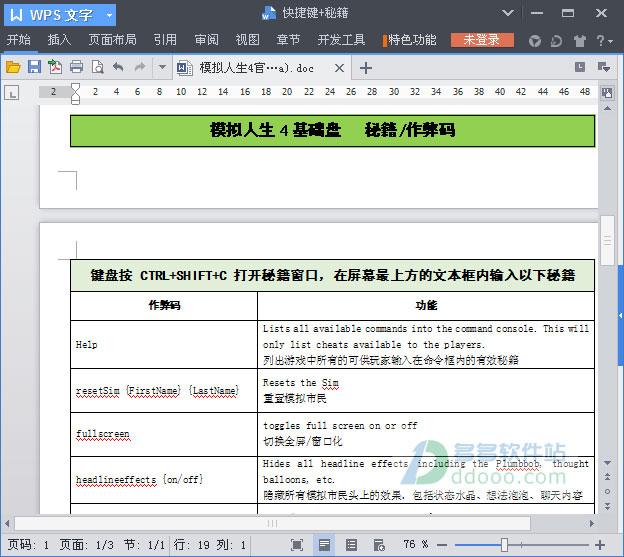Create a new document tab with plus

[x=366, y=68]
